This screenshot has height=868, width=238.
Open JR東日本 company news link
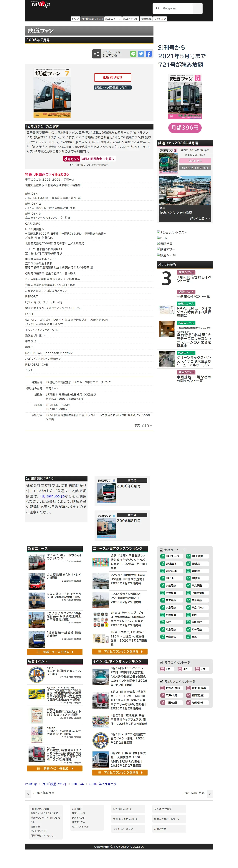[x=171, y=564]
